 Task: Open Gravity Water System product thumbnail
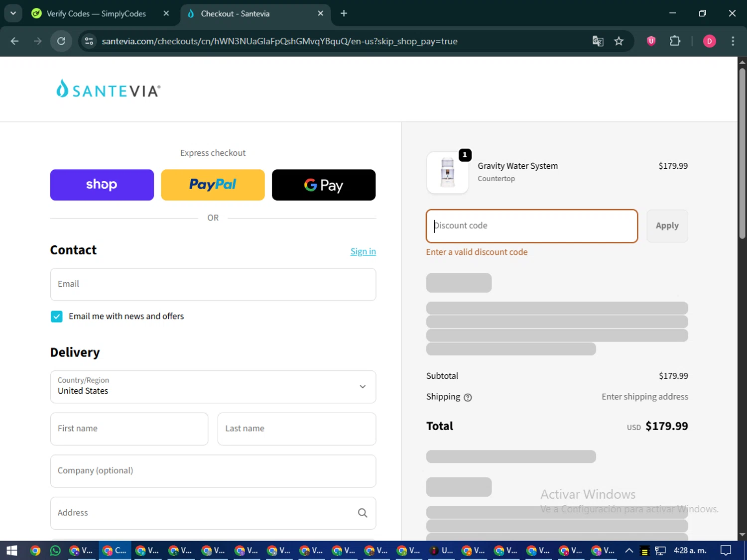click(x=448, y=172)
